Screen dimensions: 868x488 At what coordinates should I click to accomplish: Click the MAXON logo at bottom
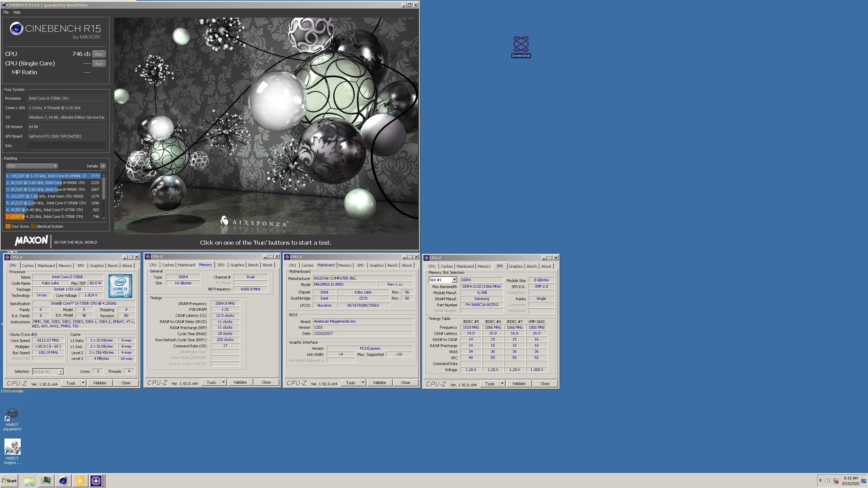pos(31,241)
